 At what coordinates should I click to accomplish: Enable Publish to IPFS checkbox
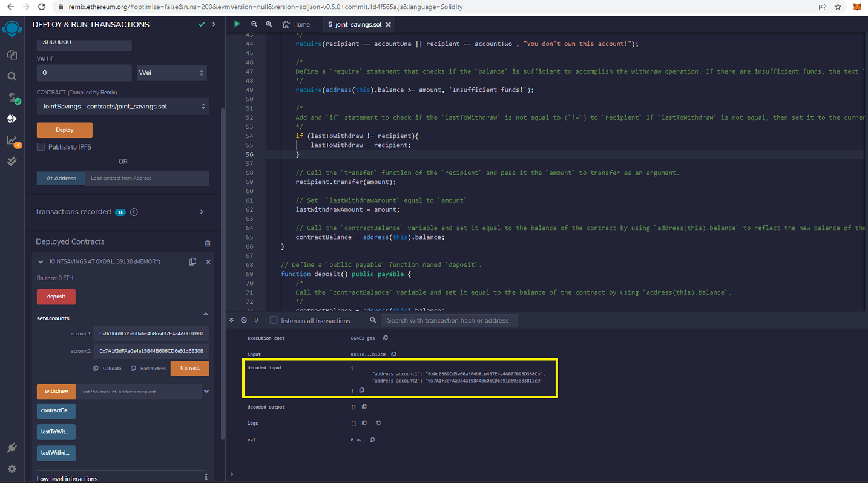[41, 147]
